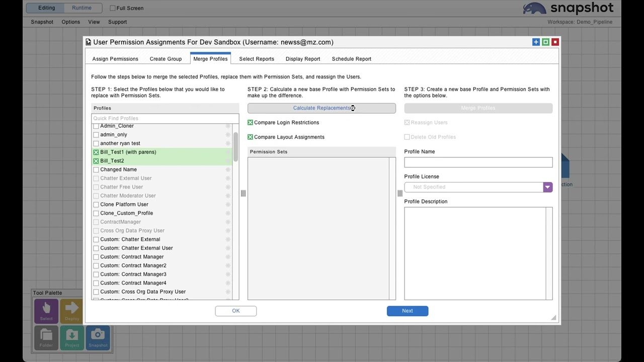Image resolution: width=644 pixels, height=362 pixels.
Task: Click the Profiles list scrollbar thumb
Action: click(x=235, y=147)
